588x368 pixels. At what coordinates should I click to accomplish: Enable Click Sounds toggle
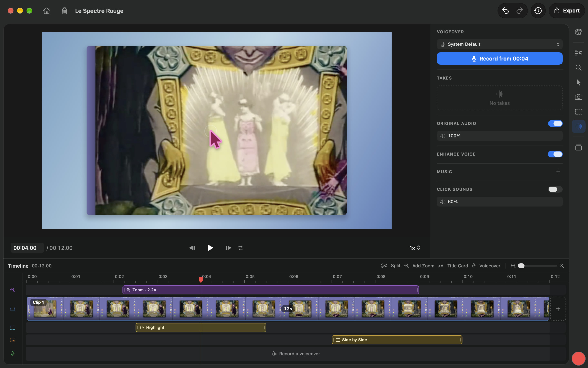555,189
